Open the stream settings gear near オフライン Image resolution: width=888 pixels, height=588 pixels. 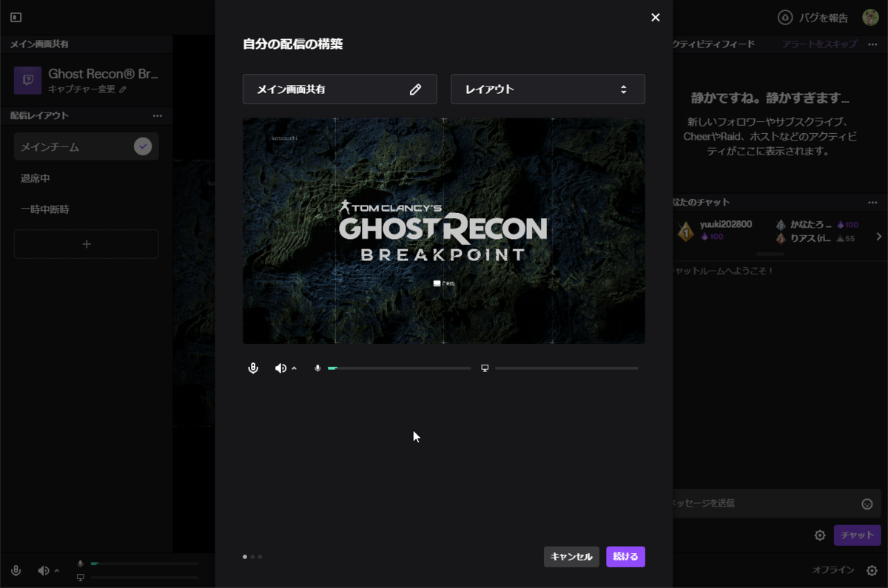point(872,570)
